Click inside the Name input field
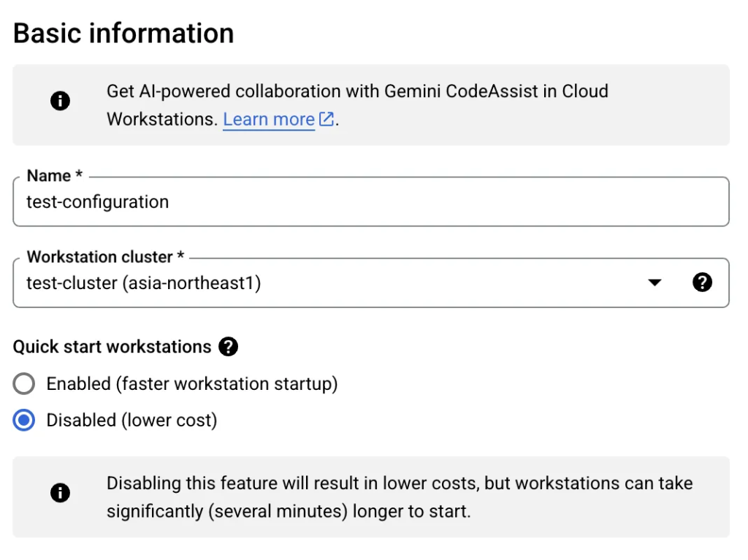 click(438, 202)
